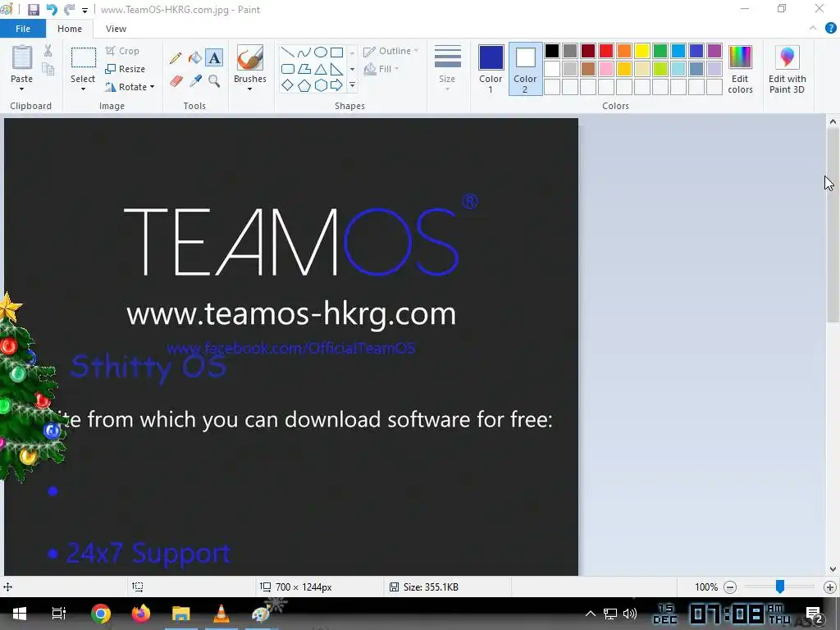Open the Outline dropdown
This screenshot has width=840, height=630.
click(391, 51)
